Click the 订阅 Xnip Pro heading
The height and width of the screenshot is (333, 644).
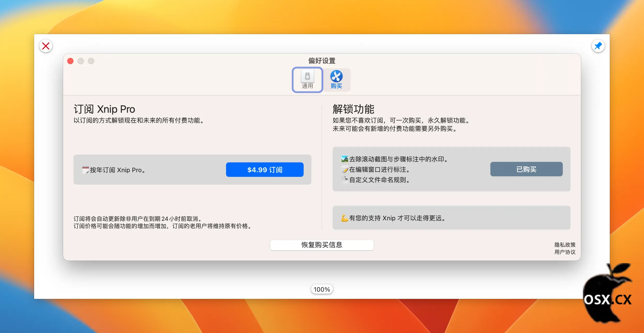pyautogui.click(x=104, y=109)
